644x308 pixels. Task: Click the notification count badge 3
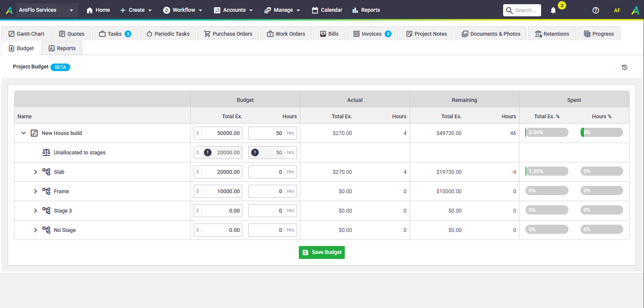tap(562, 5)
